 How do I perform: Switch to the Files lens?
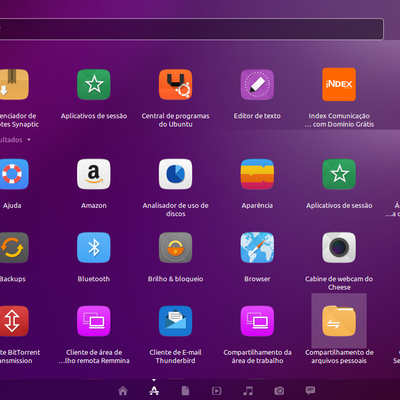pos(185,390)
